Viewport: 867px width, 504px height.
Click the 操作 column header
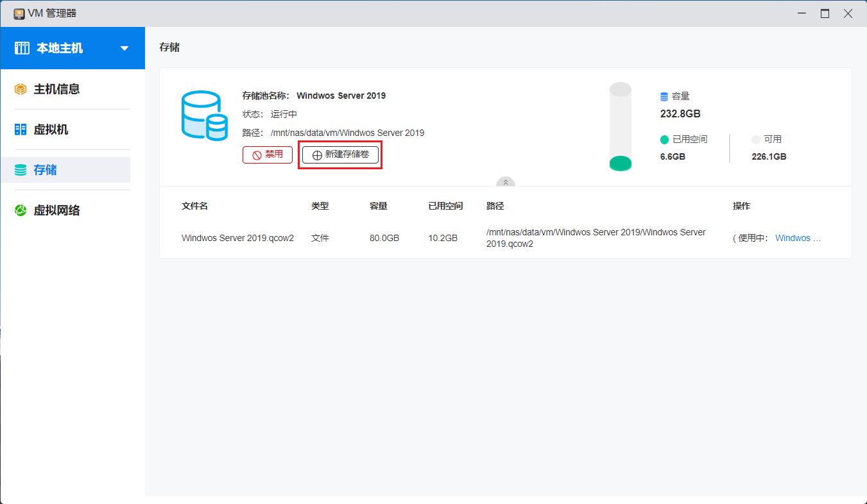pyautogui.click(x=742, y=206)
